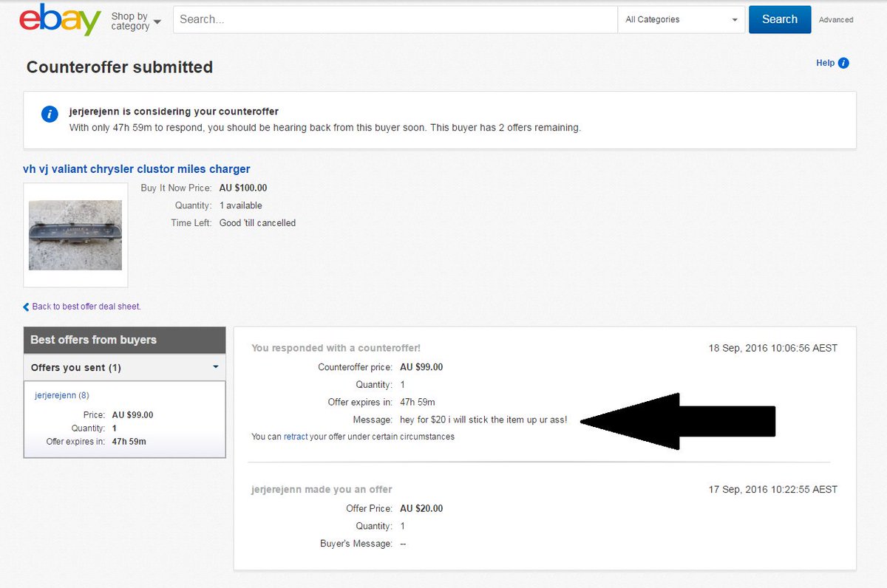The width and height of the screenshot is (887, 588).
Task: Open the Advanced search link
Action: coord(836,20)
